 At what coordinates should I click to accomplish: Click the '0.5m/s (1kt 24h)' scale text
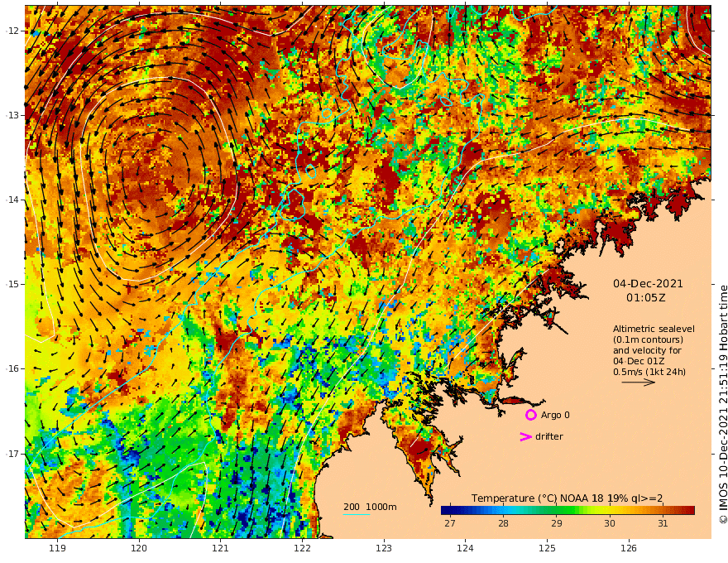click(649, 372)
